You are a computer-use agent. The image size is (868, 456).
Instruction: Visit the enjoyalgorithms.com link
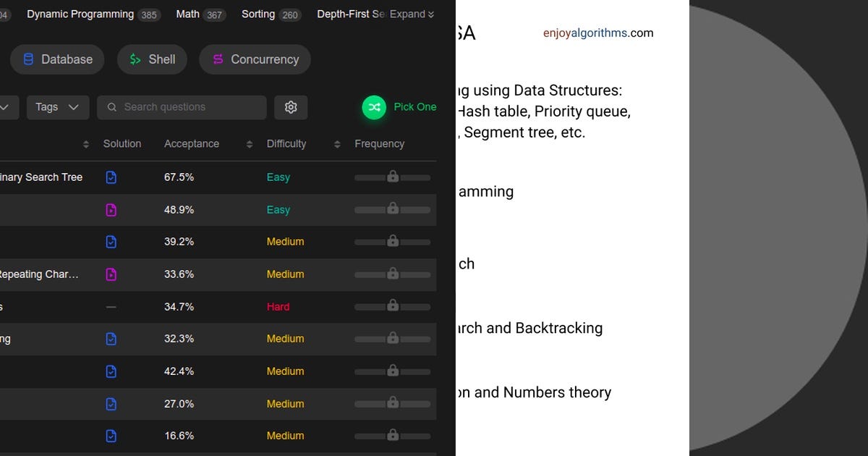tap(598, 32)
